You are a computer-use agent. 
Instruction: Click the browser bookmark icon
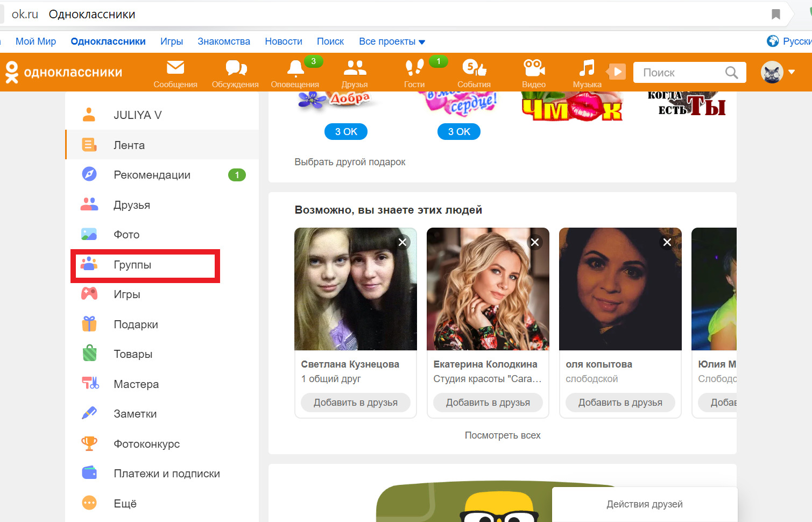pyautogui.click(x=776, y=14)
